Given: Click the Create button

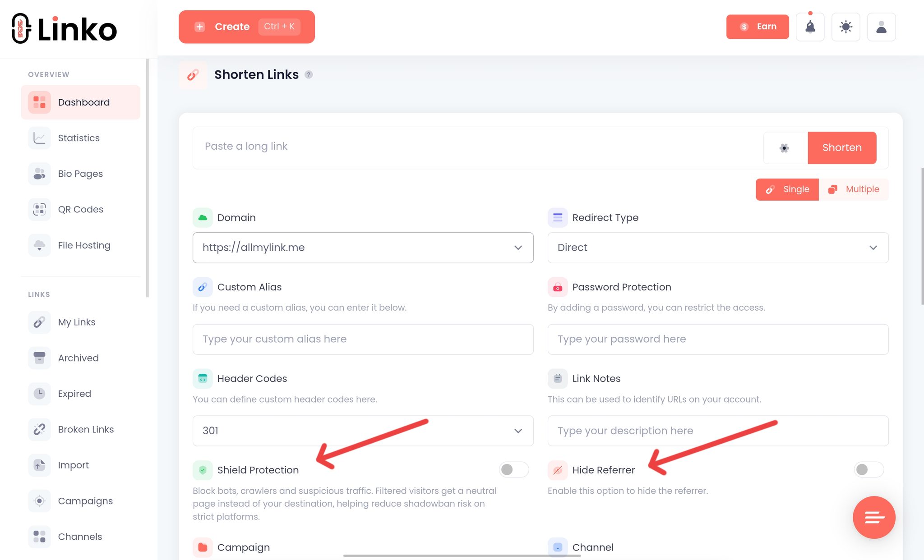Looking at the screenshot, I should [x=247, y=27].
